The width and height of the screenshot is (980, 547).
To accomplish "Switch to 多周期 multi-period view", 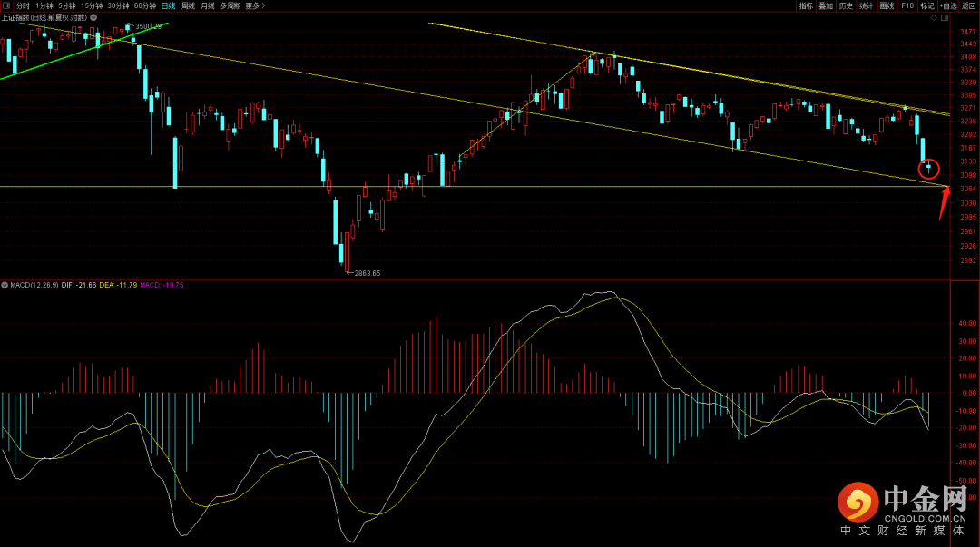I will click(x=230, y=5).
